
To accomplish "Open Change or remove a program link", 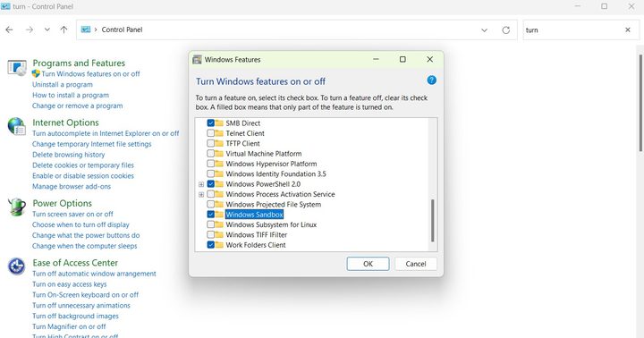I will coord(78,106).
